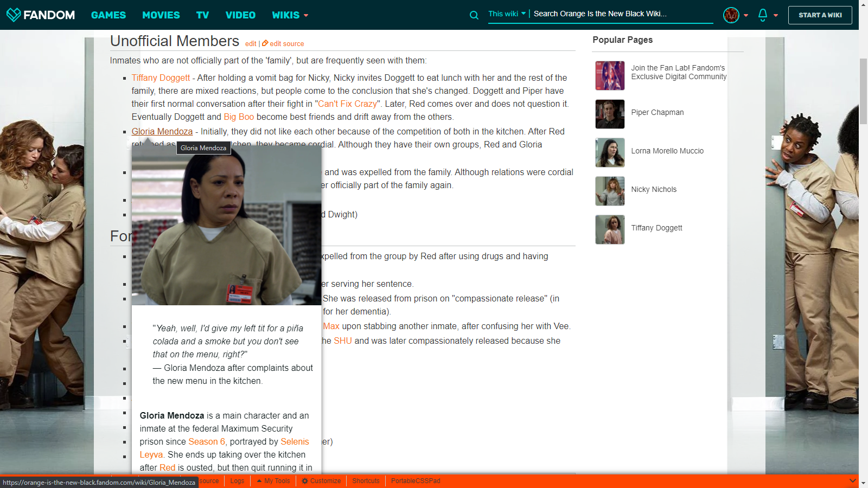Click the START A WIKI button
Viewport: 868px width, 488px height.
820,15
